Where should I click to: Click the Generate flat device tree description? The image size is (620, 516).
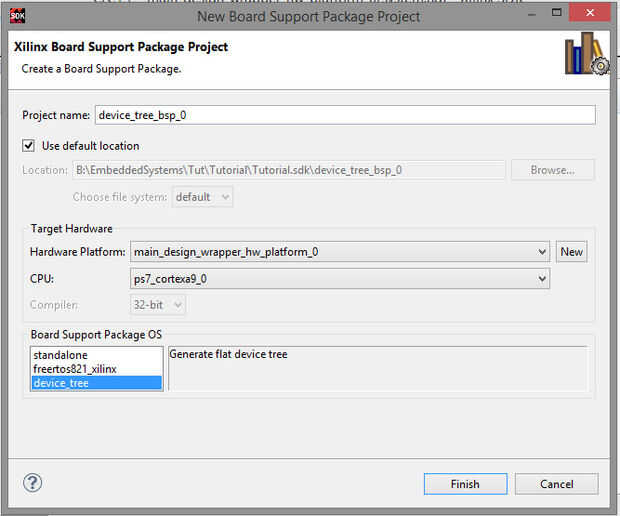[229, 354]
